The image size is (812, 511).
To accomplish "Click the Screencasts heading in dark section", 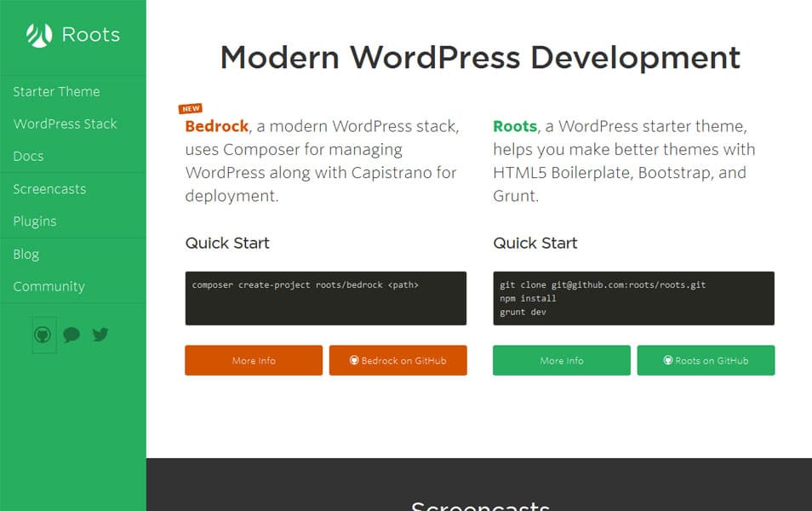I will (x=480, y=505).
